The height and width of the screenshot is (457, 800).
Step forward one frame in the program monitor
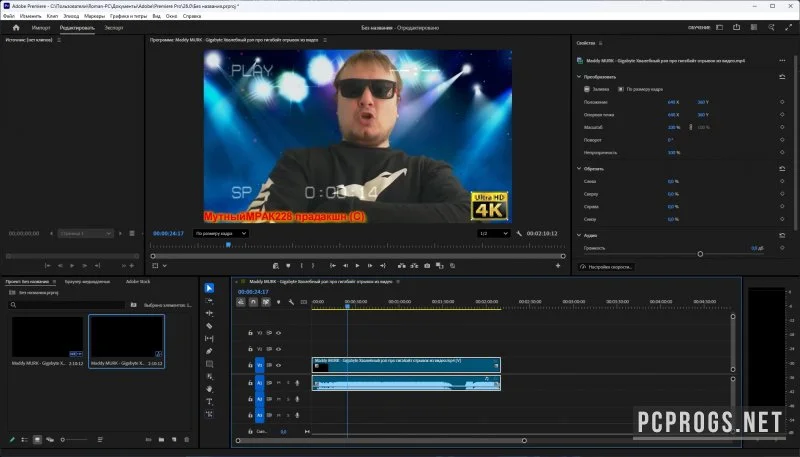(x=370, y=266)
